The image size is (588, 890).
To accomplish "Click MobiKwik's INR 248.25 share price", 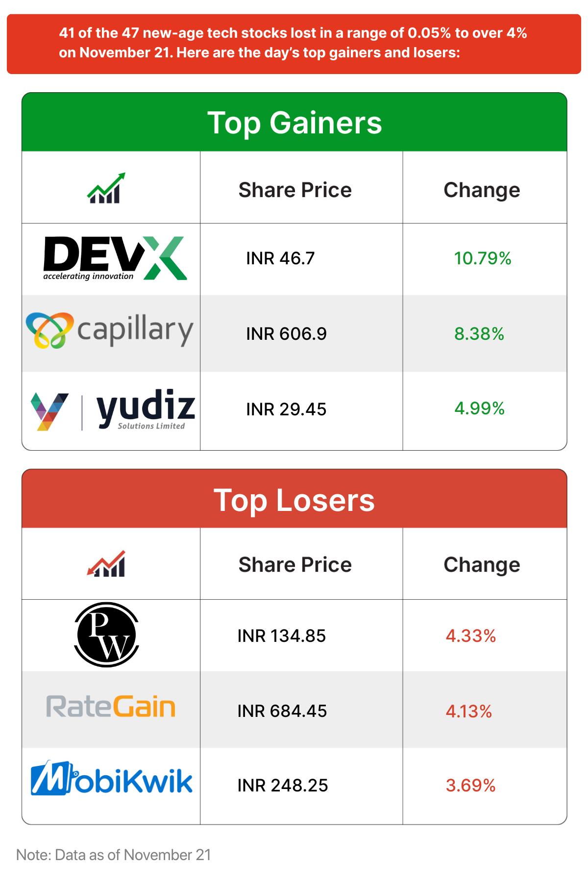I will point(283,786).
